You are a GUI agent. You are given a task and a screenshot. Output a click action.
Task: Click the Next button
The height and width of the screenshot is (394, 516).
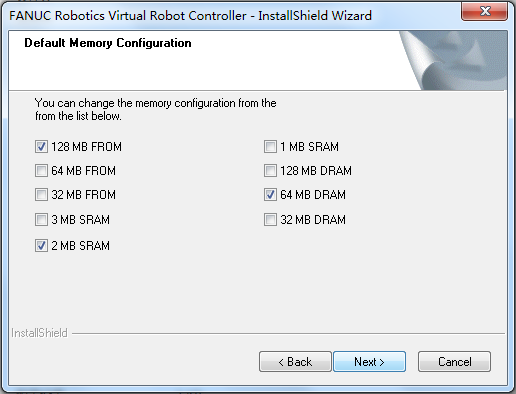pos(369,361)
